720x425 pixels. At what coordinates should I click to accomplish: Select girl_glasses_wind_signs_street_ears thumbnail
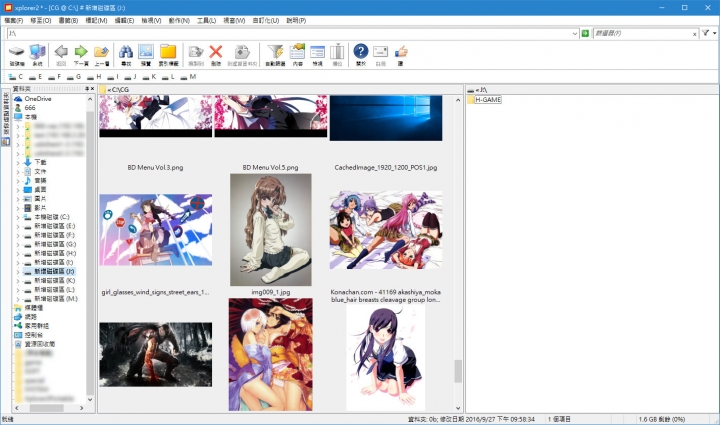click(156, 229)
